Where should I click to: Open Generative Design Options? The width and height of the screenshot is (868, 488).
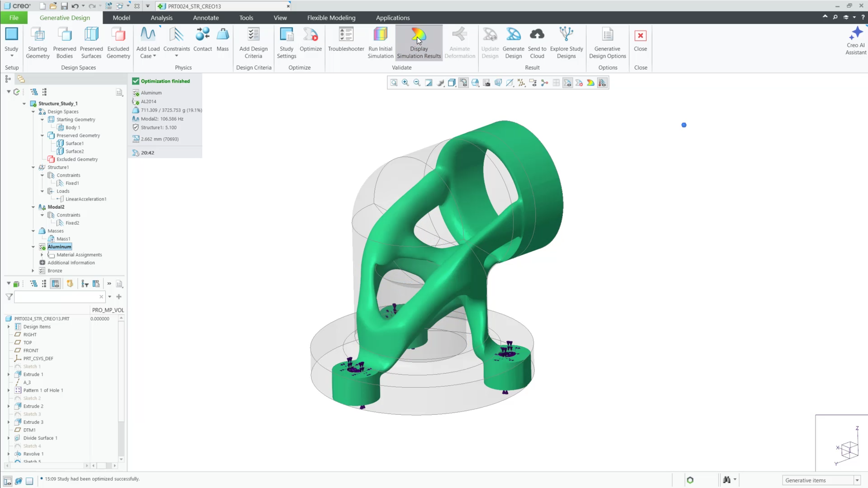pos(608,43)
